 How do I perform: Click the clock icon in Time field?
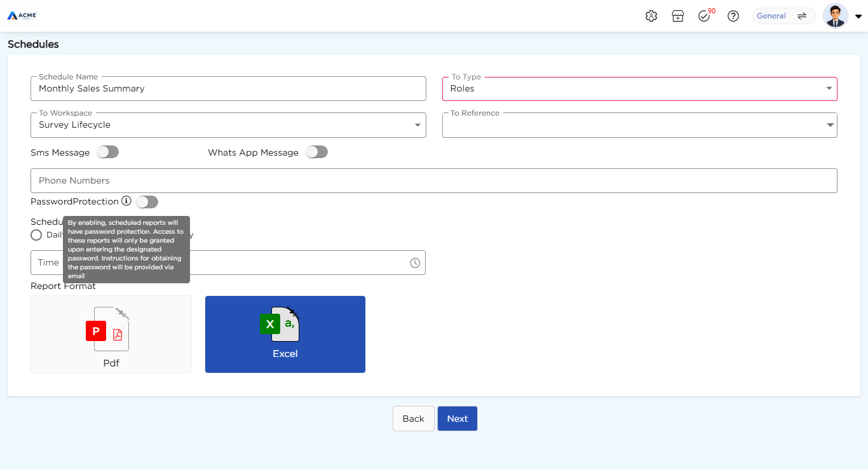click(x=415, y=263)
